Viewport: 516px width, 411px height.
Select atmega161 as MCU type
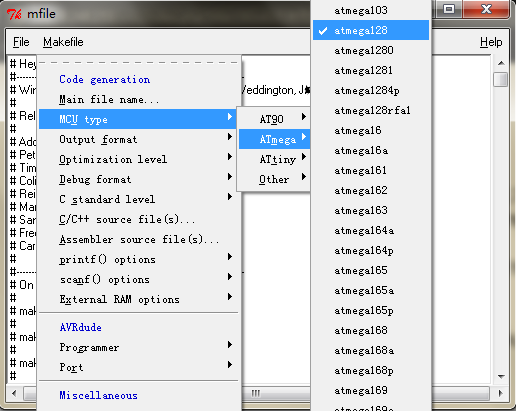click(371, 170)
